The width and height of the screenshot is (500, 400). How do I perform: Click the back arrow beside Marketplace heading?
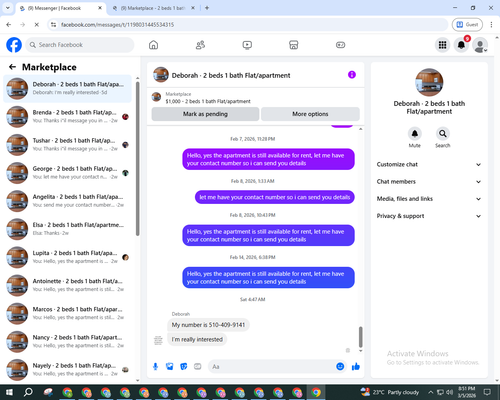[12, 67]
